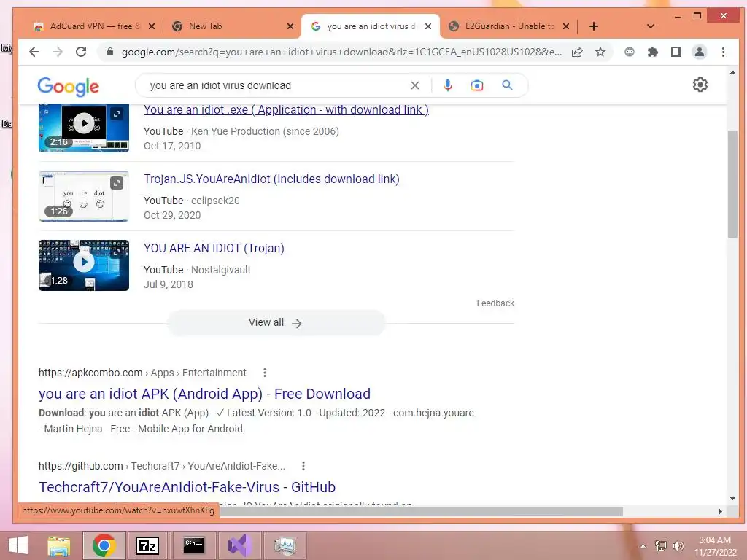747x560 pixels.
Task: Toggle the Chrome side panel
Action: (676, 52)
